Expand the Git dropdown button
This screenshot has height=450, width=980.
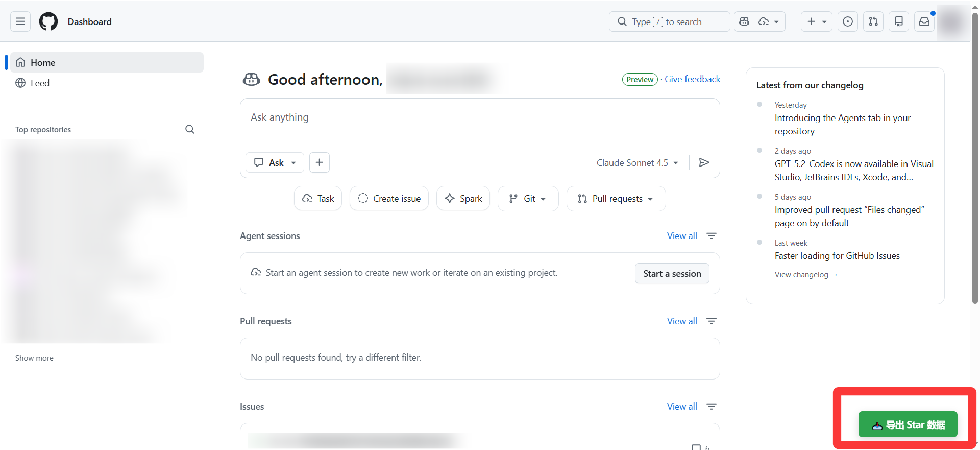coord(528,199)
